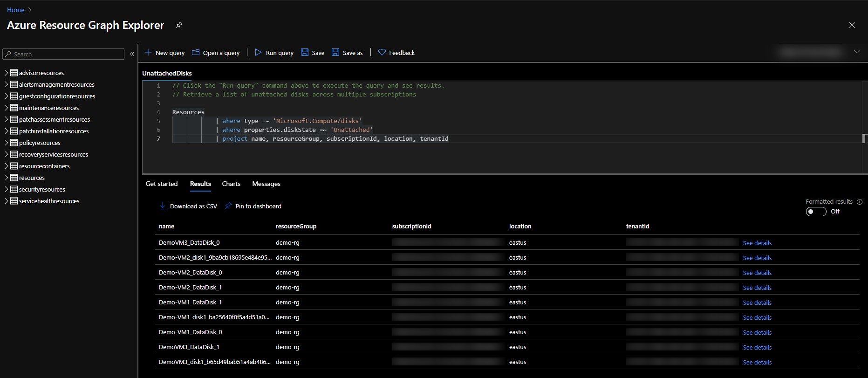Expand the resources tree node

pos(7,178)
